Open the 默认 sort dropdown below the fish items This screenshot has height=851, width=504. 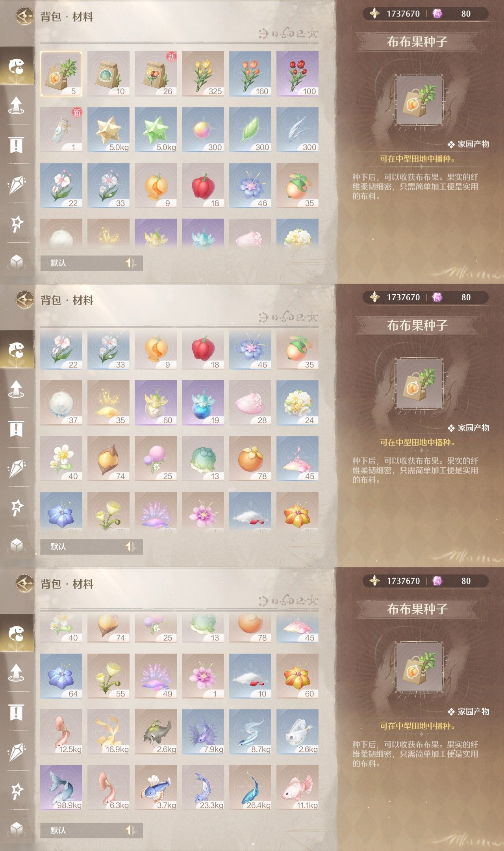point(80,830)
